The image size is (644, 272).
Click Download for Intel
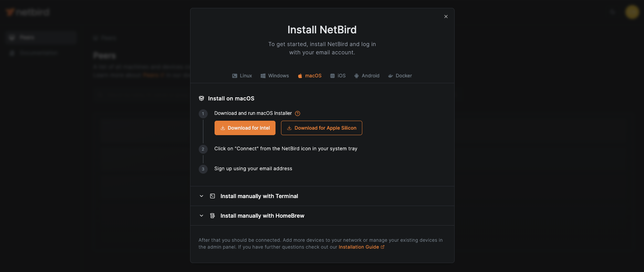245,128
